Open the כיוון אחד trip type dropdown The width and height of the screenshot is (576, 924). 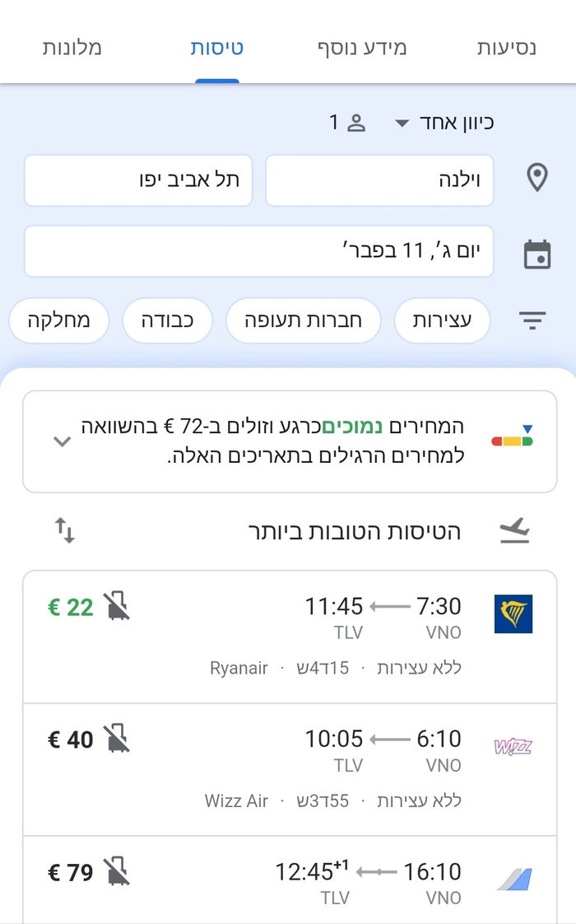[x=444, y=124]
